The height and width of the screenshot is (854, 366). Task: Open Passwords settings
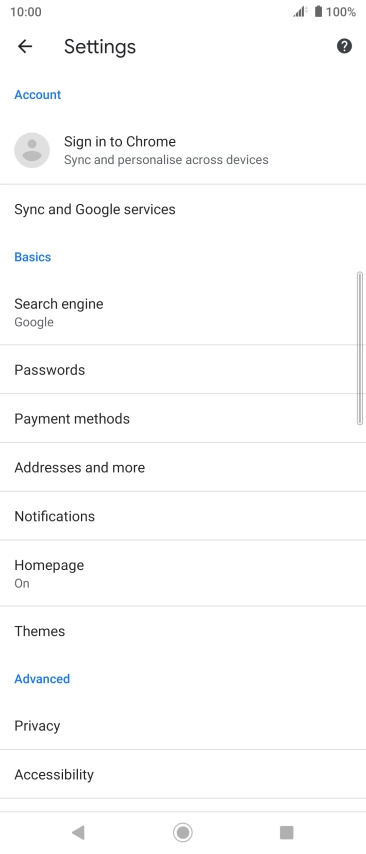[x=183, y=369]
